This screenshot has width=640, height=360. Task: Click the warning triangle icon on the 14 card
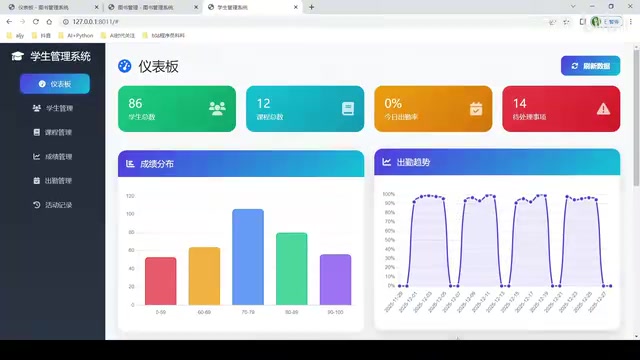603,109
